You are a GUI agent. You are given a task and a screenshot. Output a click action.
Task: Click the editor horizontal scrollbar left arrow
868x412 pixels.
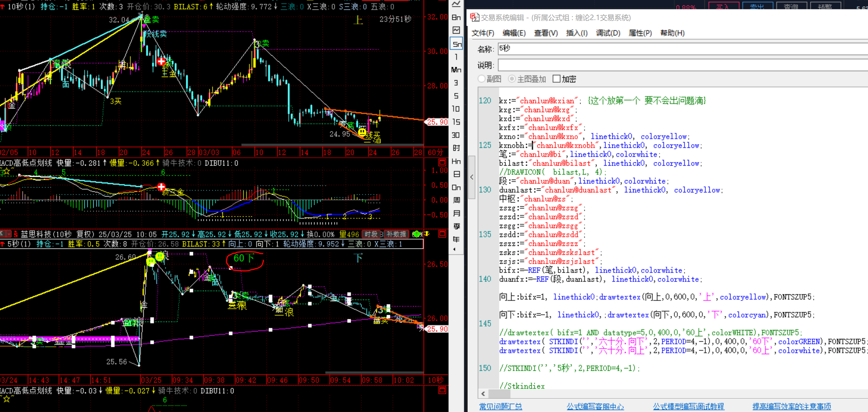click(x=483, y=394)
